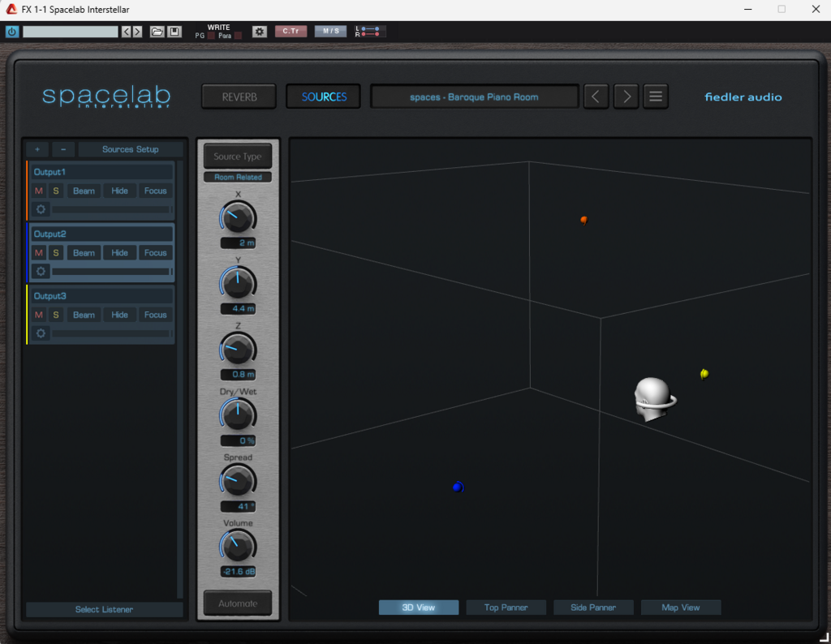
Task: Click the Z position knob
Action: coord(238,350)
